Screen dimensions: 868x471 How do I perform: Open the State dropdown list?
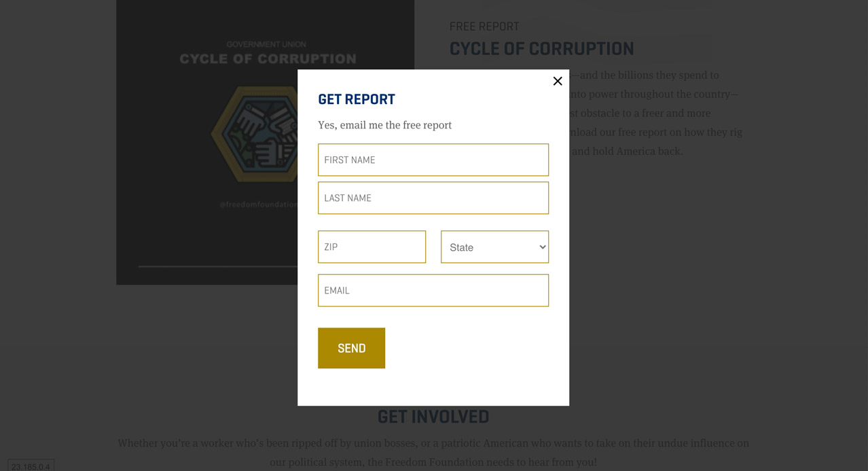click(x=494, y=247)
